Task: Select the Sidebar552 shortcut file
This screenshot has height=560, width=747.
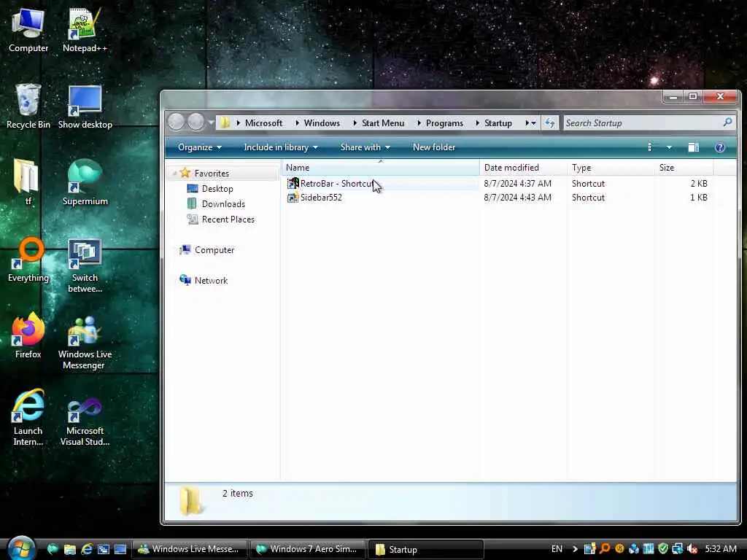Action: [314, 197]
